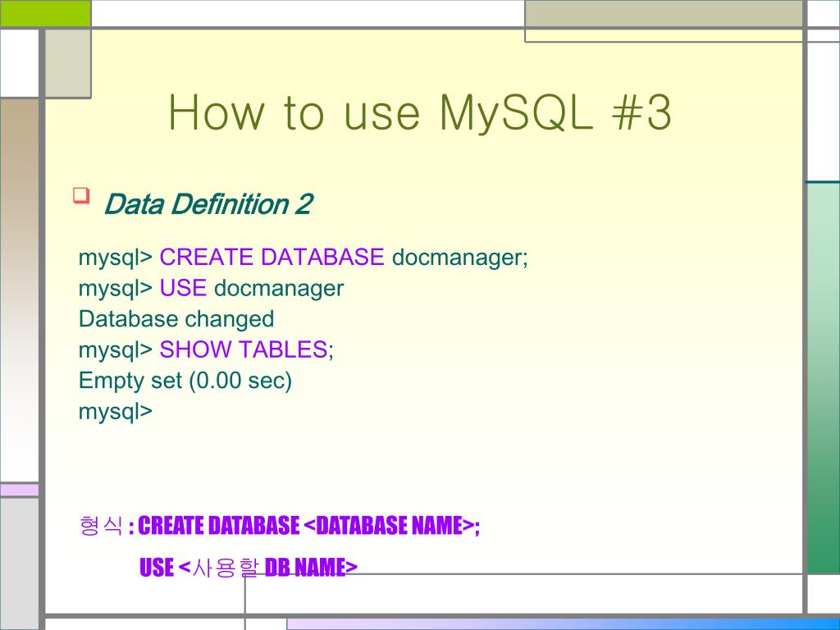Screen dimensions: 840x630
Task: Click the last empty 'mysql>' prompt
Action: 116,413
